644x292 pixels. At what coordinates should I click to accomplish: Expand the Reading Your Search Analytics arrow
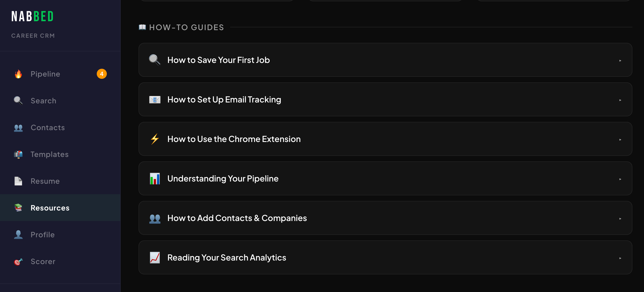pyautogui.click(x=620, y=258)
